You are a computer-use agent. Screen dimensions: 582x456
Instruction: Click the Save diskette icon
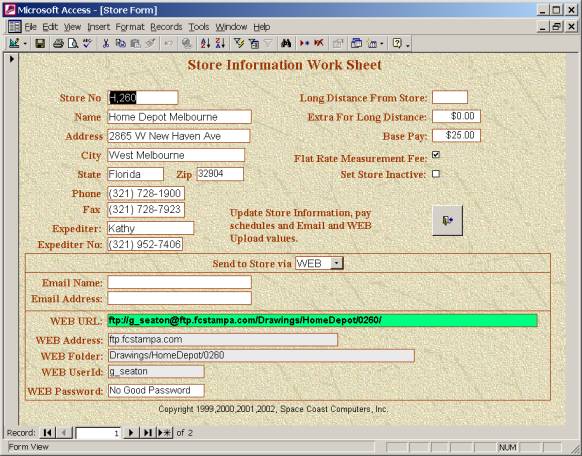click(40, 43)
